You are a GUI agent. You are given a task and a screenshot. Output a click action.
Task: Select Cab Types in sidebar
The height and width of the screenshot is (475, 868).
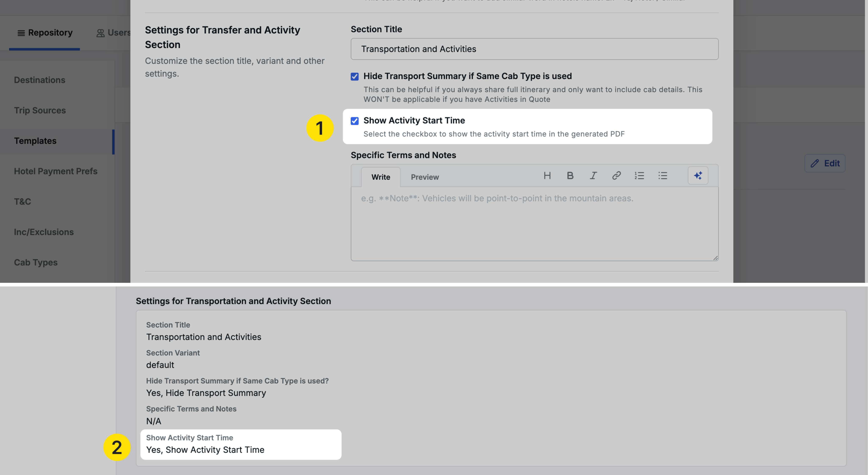coord(36,262)
